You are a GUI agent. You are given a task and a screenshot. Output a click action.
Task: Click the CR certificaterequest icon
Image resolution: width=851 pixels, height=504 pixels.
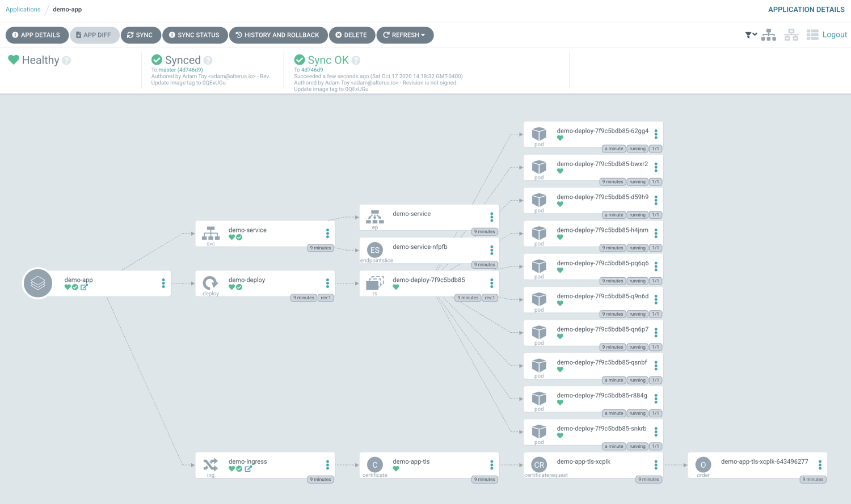tap(539, 465)
